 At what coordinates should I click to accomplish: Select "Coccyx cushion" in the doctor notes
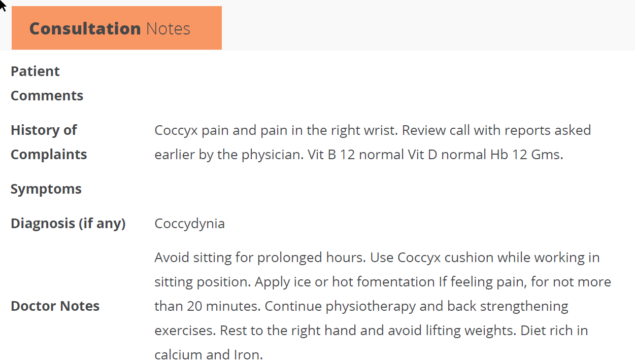tap(445, 258)
